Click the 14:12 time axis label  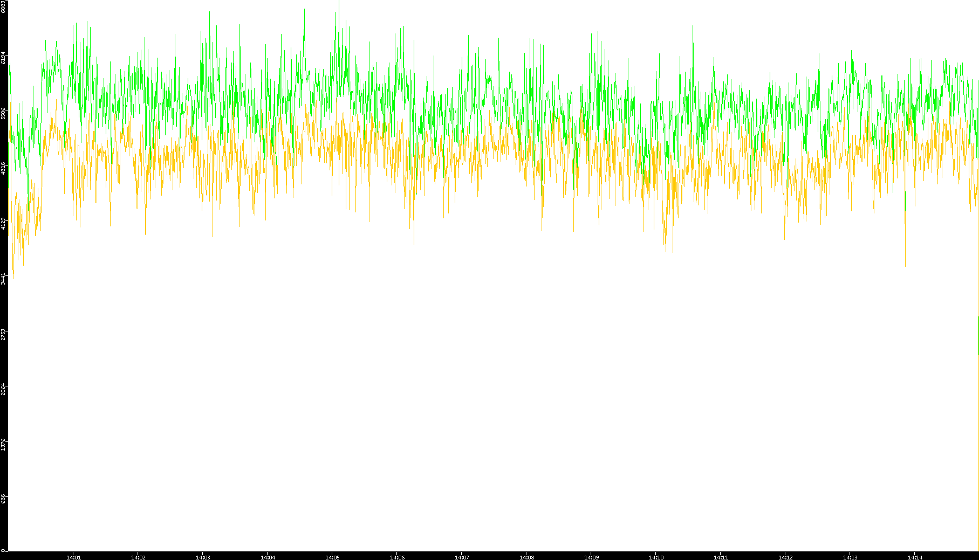(785, 557)
